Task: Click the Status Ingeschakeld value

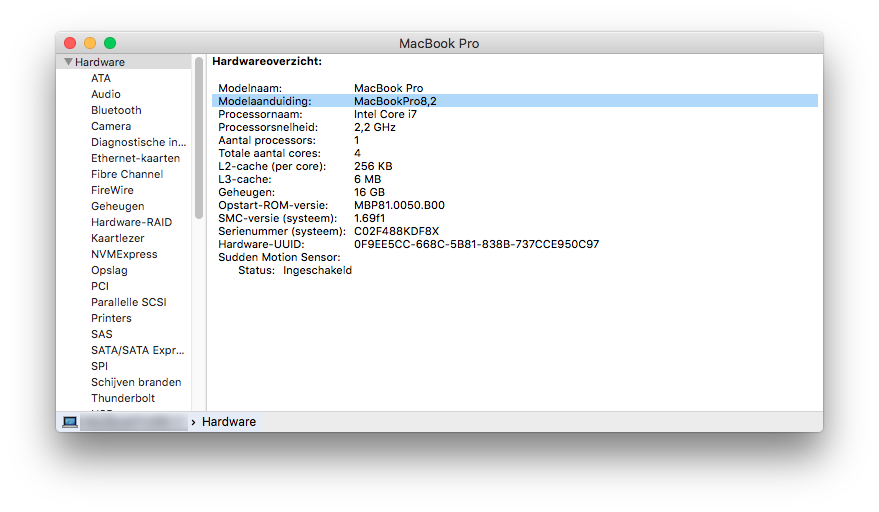Action: click(317, 270)
